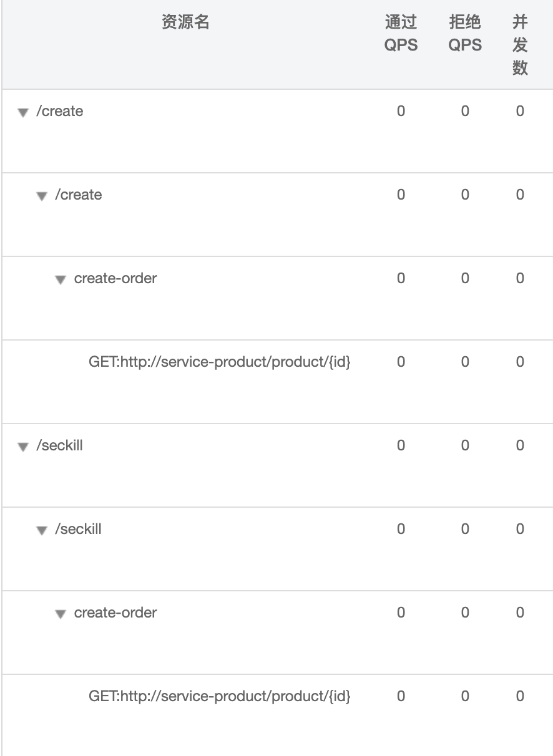This screenshot has height=756, width=553.
Task: Select the nested /seckill resource name
Action: [x=79, y=530]
